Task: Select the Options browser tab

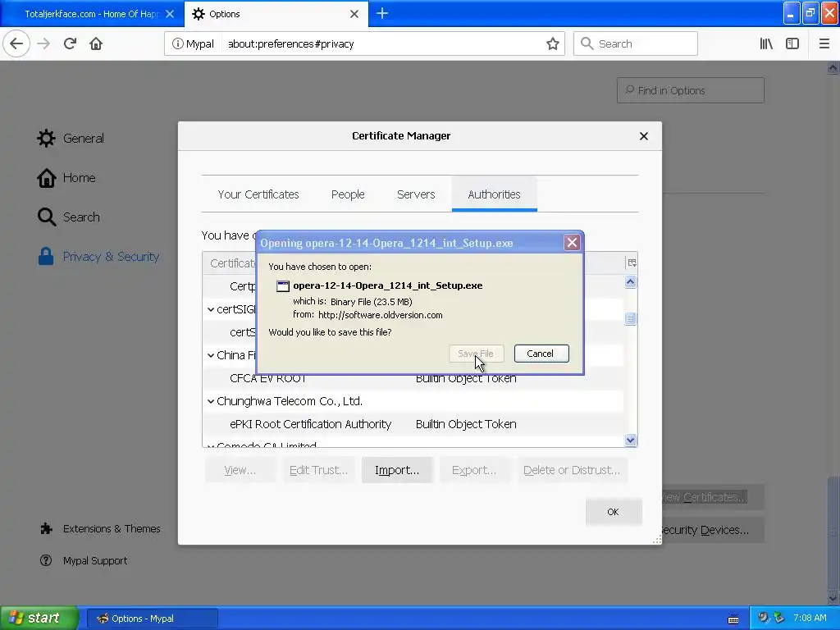Action: (x=276, y=14)
